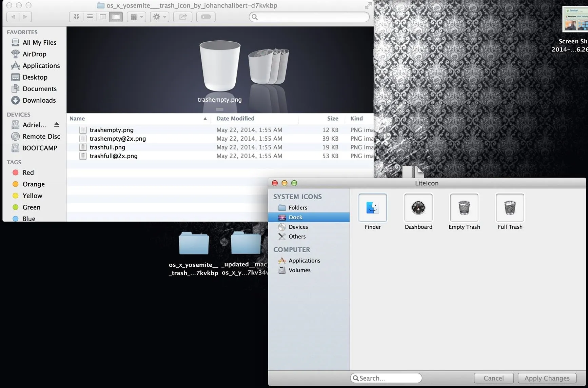Sort files by Name column
Viewport: 588px width, 388px height.
pyautogui.click(x=138, y=118)
